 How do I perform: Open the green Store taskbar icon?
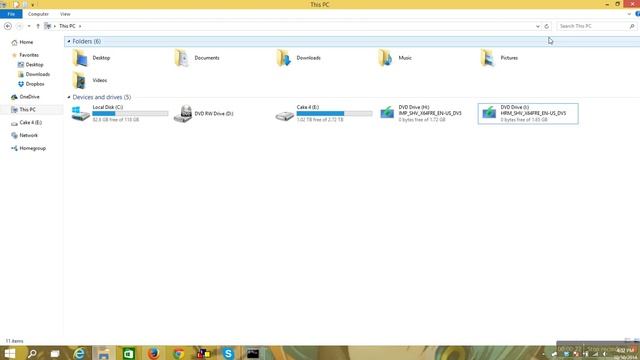tap(129, 353)
